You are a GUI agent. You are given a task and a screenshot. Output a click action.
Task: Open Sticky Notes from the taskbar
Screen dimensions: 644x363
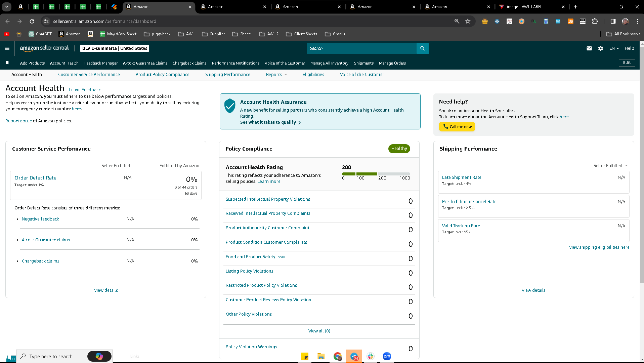305,356
